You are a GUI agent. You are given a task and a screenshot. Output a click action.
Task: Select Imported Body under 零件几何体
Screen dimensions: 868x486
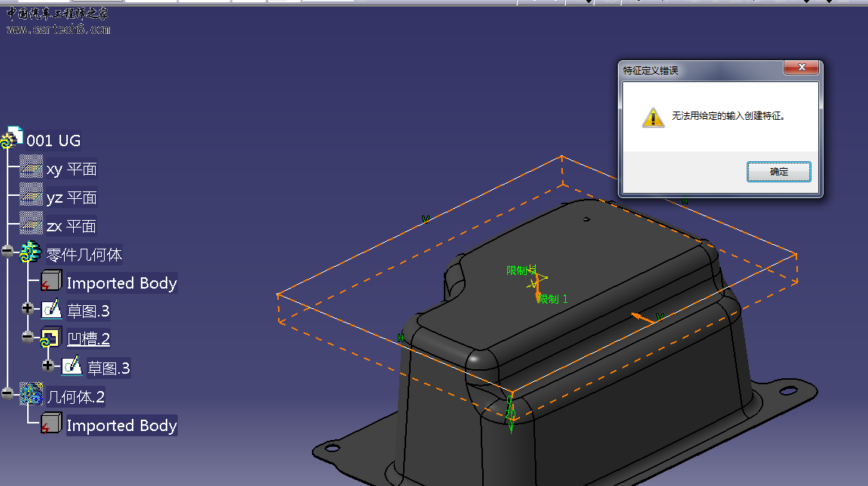pyautogui.click(x=122, y=283)
